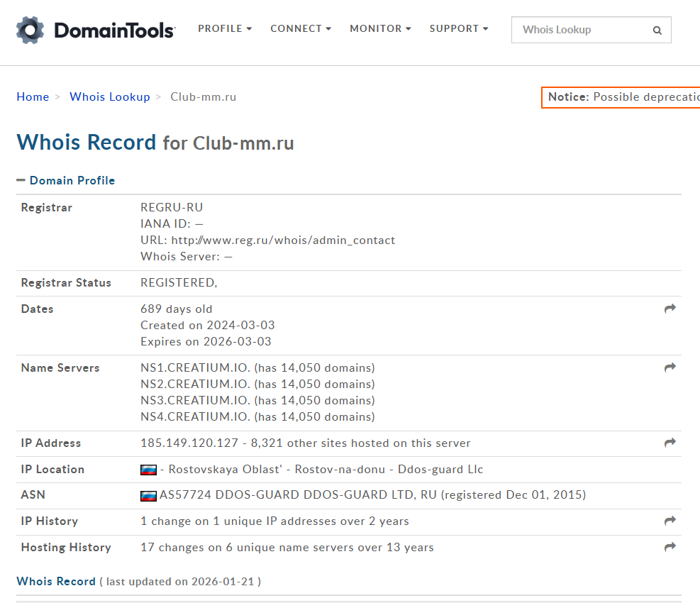
Task: Open the Monitor dropdown menu
Action: [380, 29]
